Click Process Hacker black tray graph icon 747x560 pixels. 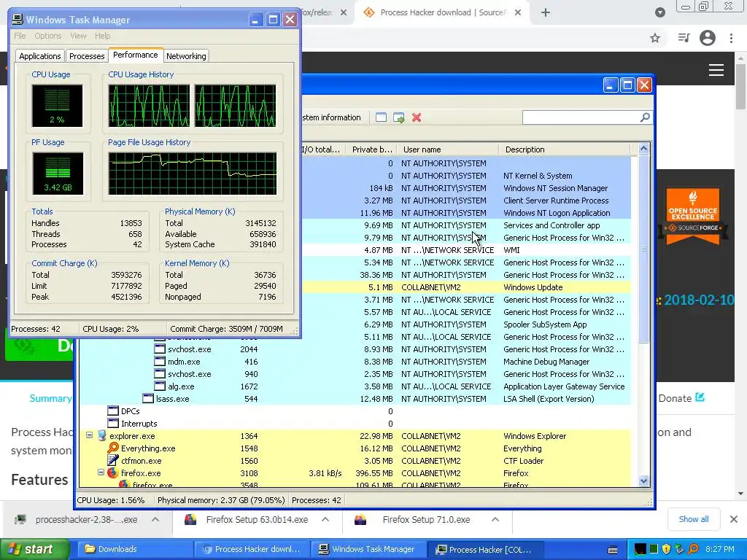coord(640,549)
